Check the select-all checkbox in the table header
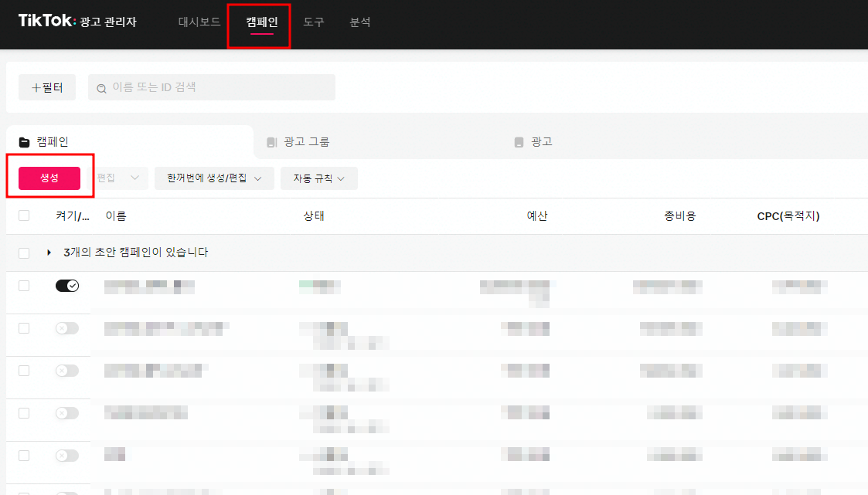The height and width of the screenshot is (495, 868). [x=22, y=215]
